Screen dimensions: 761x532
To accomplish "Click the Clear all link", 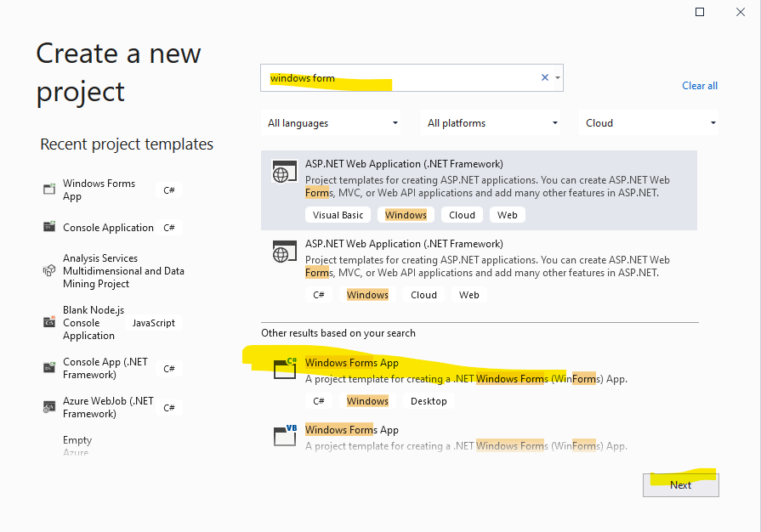I will tap(700, 86).
